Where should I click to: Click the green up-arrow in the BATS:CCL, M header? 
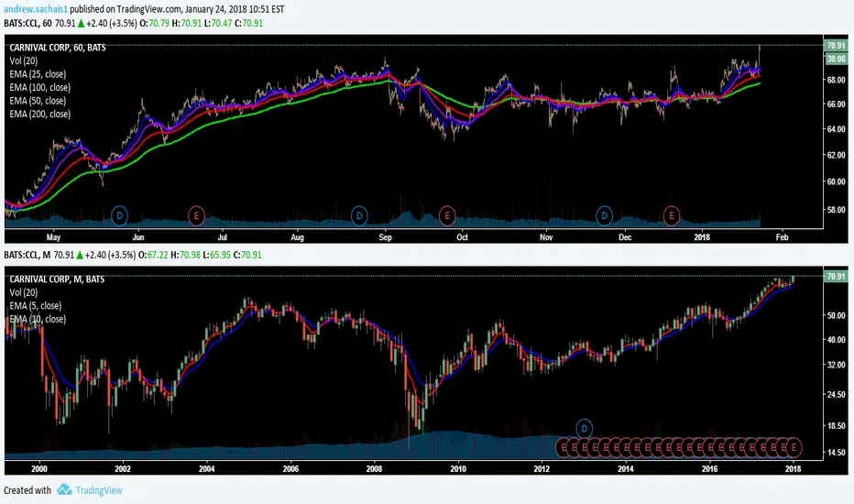80,255
